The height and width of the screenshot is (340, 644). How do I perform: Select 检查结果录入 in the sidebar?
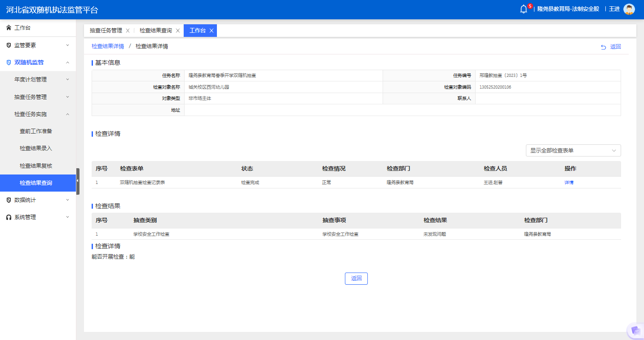click(36, 148)
